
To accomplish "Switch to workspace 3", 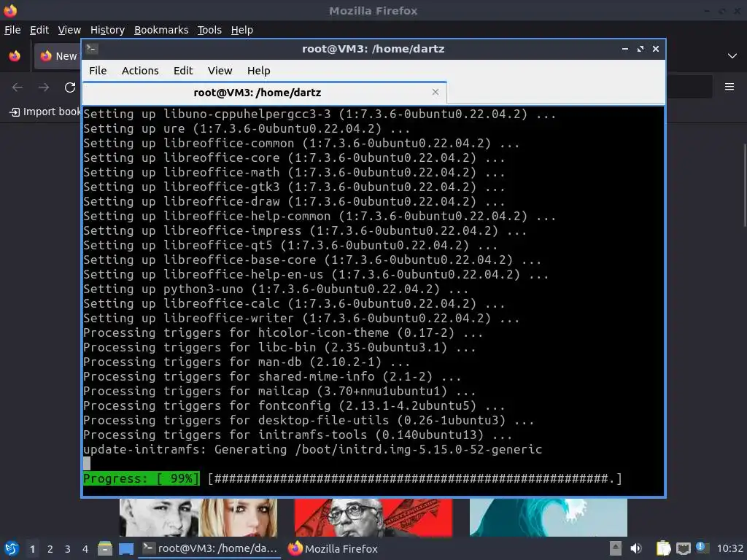I will pyautogui.click(x=67, y=549).
